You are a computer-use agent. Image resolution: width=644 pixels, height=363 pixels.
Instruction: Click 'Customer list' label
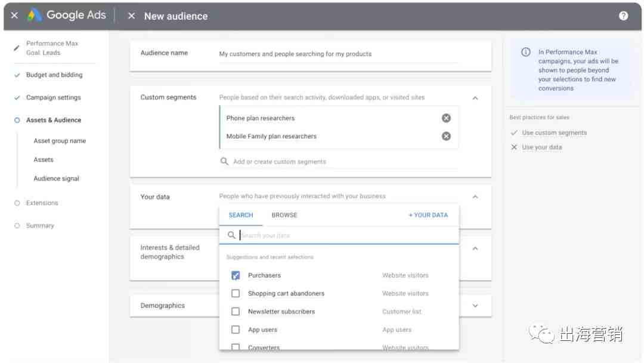pos(402,312)
